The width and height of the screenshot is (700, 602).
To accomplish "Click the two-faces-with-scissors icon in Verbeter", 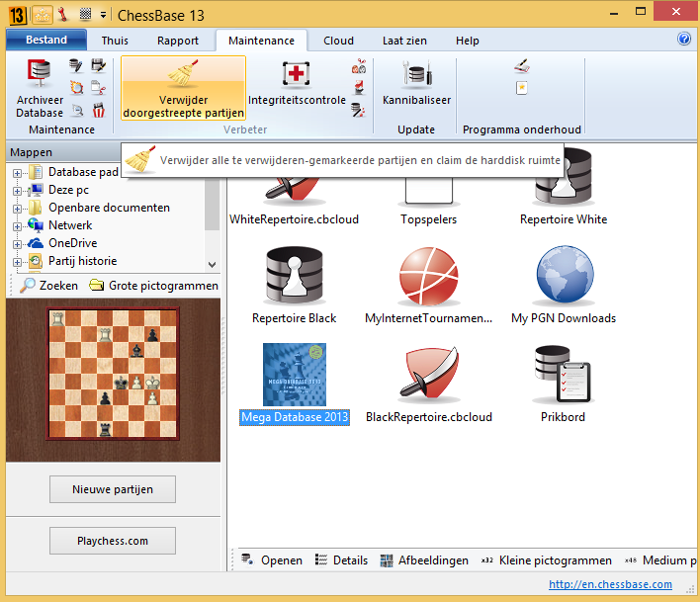I will pos(359,66).
